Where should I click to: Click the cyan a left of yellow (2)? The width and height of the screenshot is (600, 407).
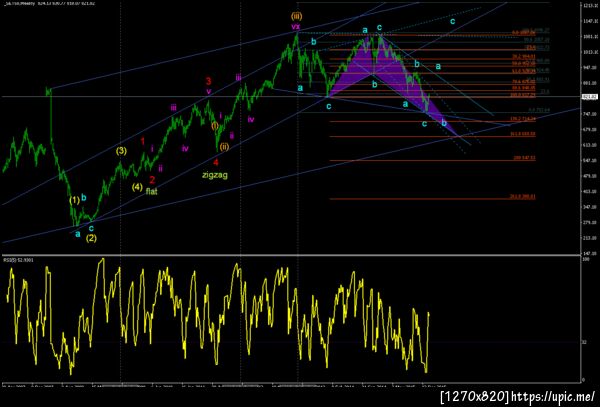(x=78, y=234)
